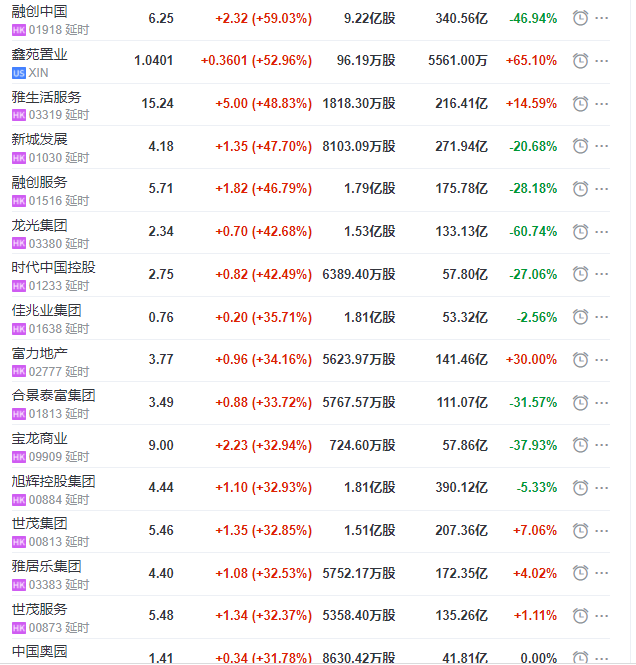Open three-dot menu for 时代中国控股

pyautogui.click(x=602, y=274)
